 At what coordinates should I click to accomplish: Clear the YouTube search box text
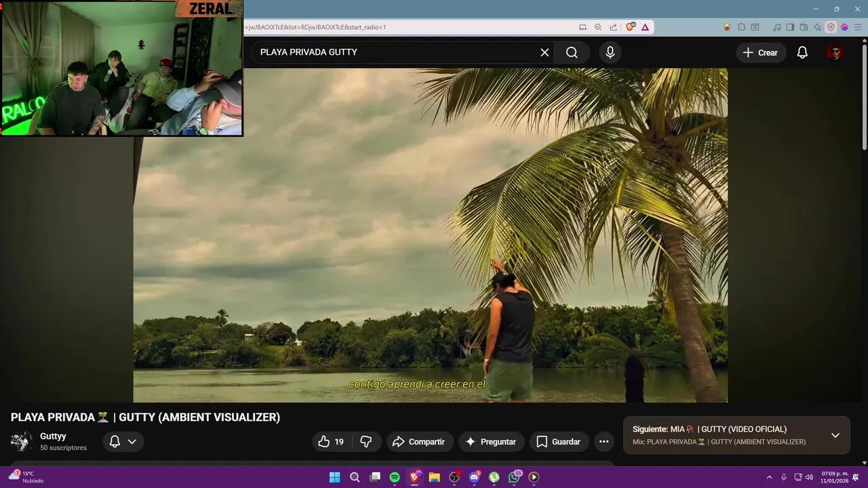click(545, 52)
